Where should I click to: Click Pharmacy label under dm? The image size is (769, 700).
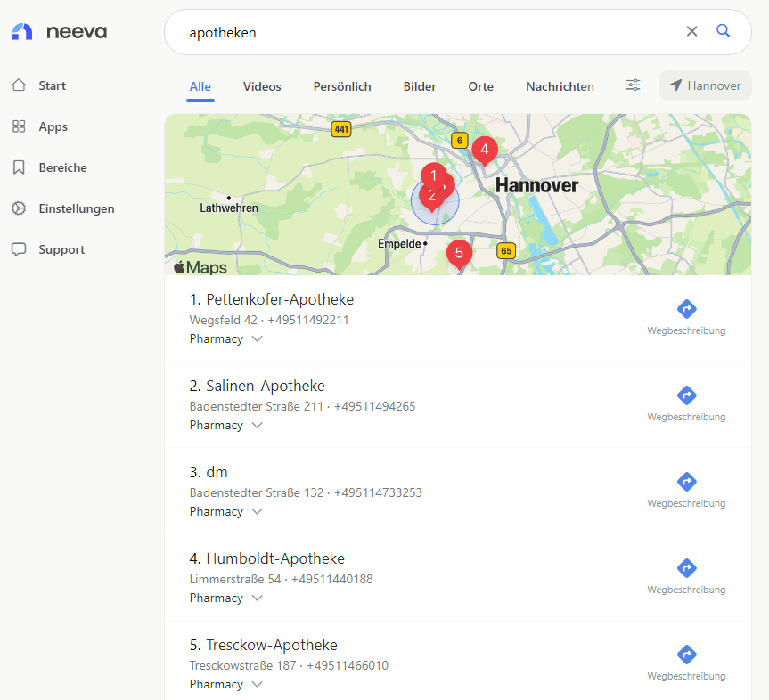pyautogui.click(x=217, y=511)
